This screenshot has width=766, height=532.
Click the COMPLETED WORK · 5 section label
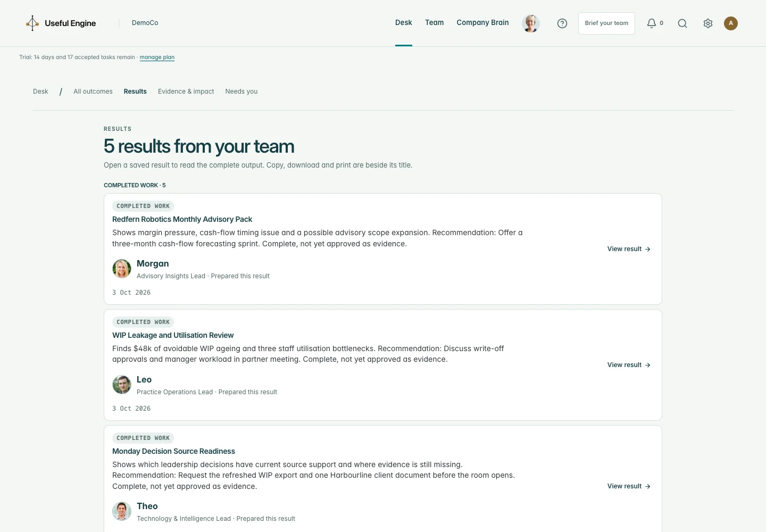[135, 185]
